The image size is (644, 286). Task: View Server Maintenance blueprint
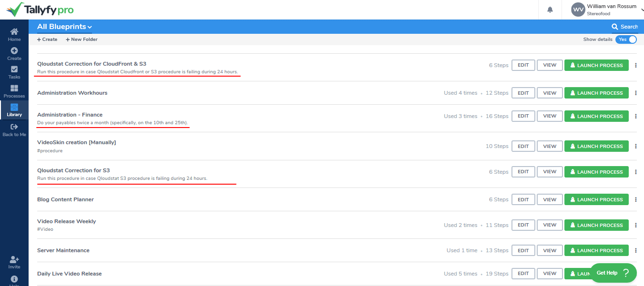pyautogui.click(x=550, y=250)
